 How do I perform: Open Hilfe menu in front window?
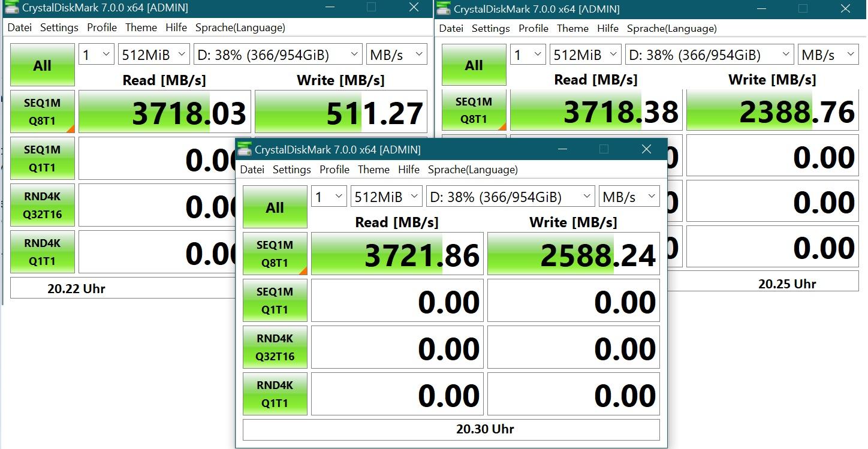(x=409, y=170)
